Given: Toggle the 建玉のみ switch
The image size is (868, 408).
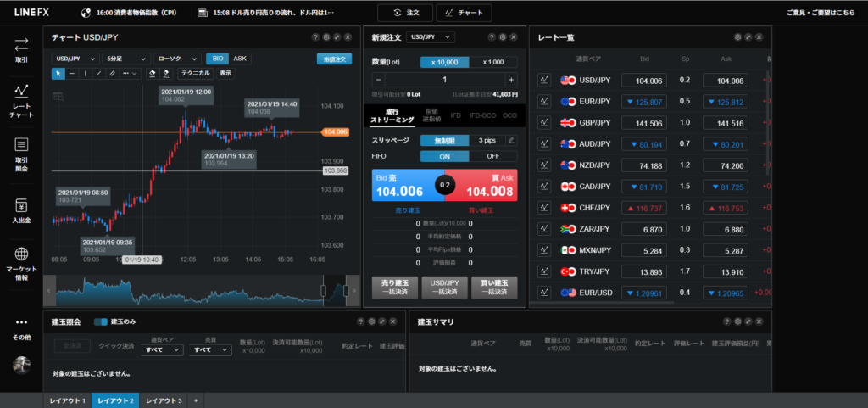Looking at the screenshot, I should coord(100,321).
